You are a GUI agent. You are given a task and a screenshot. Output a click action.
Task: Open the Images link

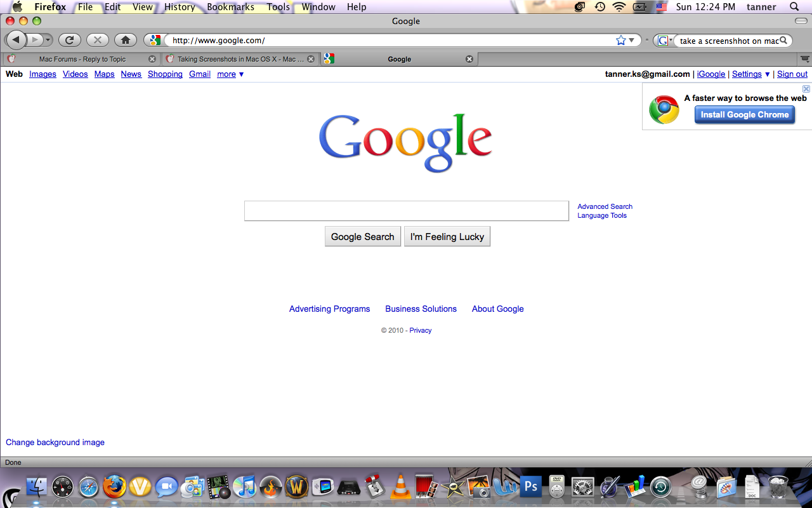coord(43,74)
